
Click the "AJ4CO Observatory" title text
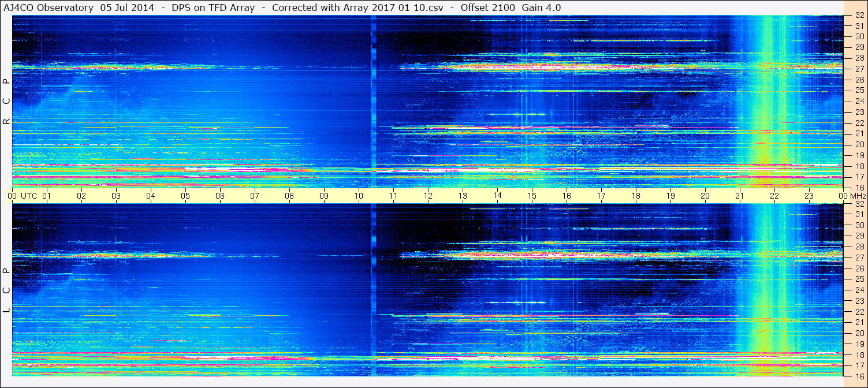48,8
